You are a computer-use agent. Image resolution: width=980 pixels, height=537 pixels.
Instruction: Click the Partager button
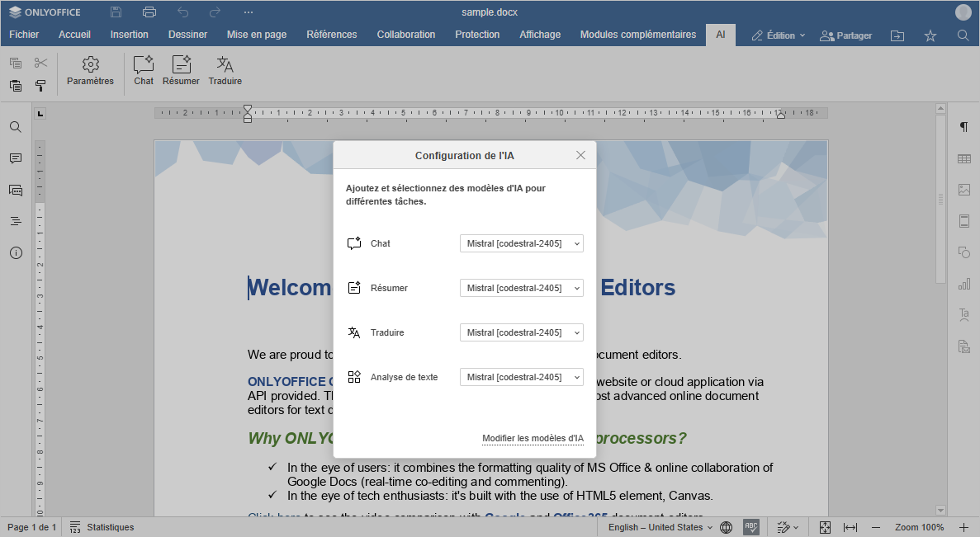(x=845, y=35)
